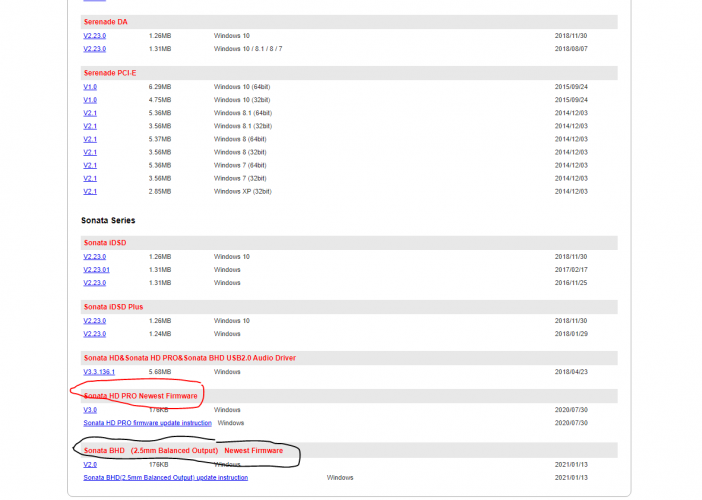Viewport: 702px width, 500px height.
Task: Download Sonata iDSD Plus V2.23.0 for Windows 10
Action: [x=94, y=321]
